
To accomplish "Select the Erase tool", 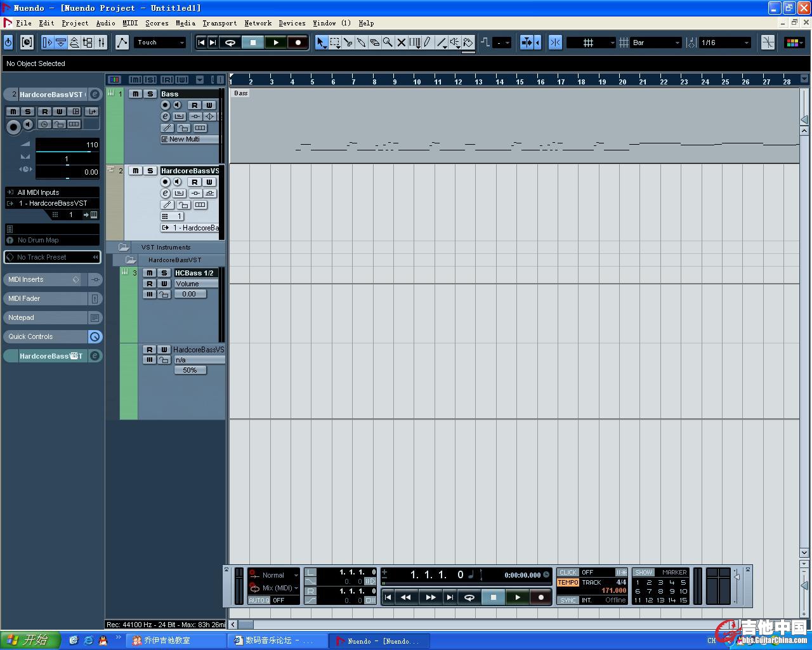I will coord(374,43).
